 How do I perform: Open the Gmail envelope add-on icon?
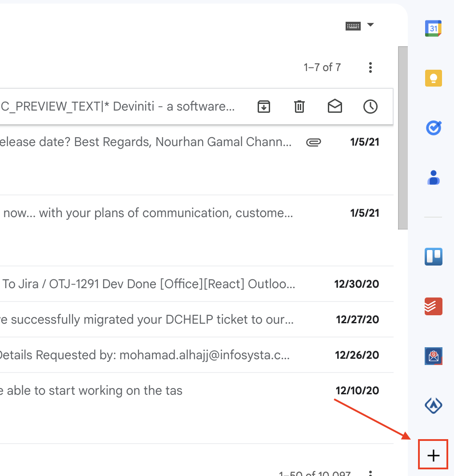[433, 356]
